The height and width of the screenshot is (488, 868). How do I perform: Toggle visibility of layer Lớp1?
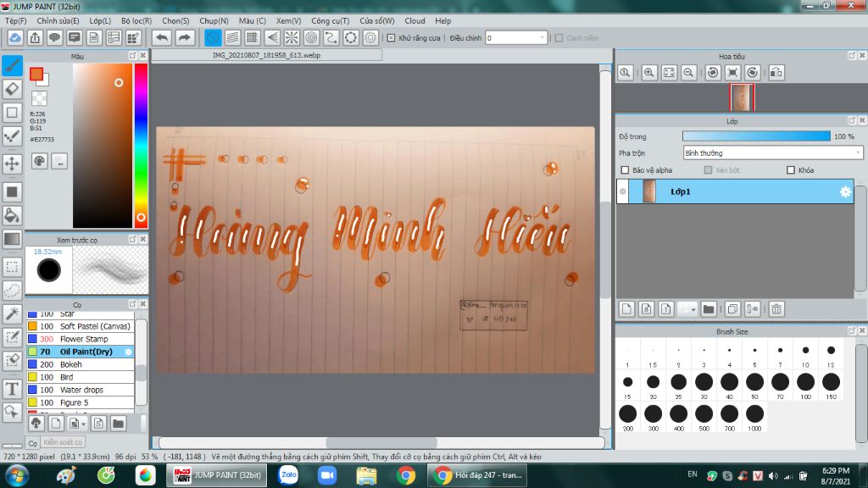pos(623,191)
